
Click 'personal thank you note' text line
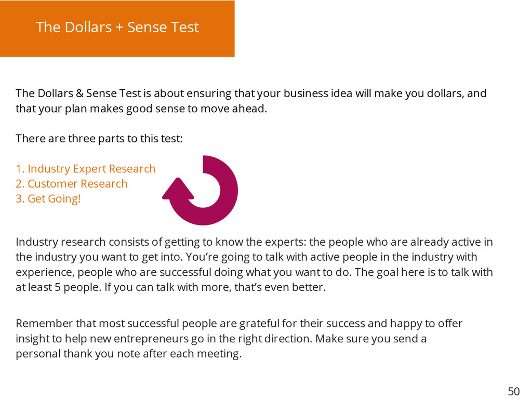pos(129,353)
